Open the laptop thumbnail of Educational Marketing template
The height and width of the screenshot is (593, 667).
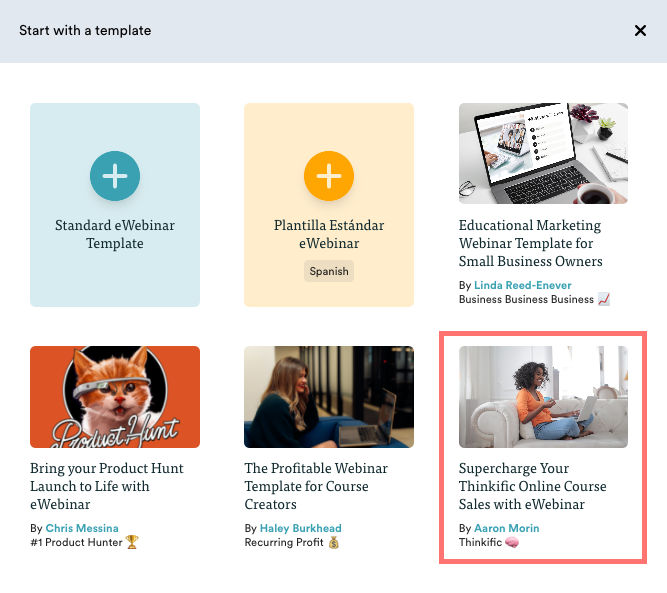pos(543,153)
